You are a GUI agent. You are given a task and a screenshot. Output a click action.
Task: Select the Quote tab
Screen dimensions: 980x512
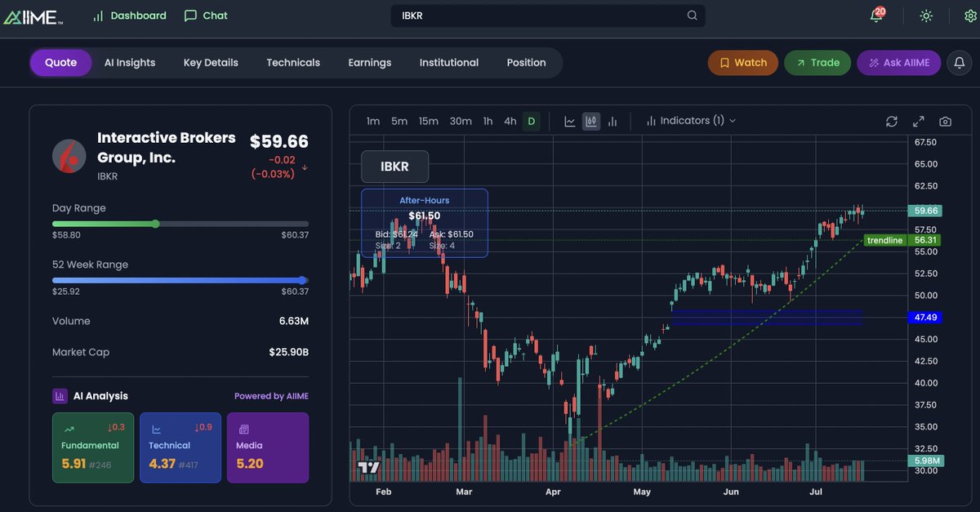61,63
